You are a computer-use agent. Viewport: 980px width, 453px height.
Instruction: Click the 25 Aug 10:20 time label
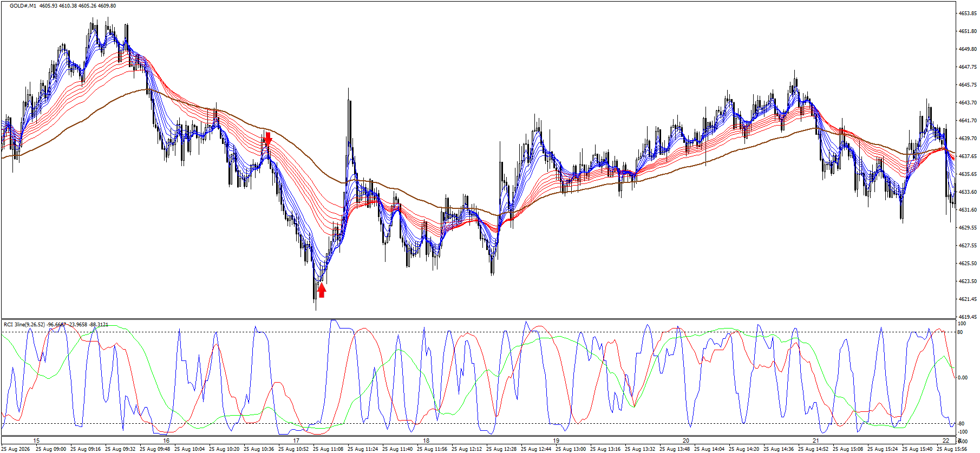225,449
